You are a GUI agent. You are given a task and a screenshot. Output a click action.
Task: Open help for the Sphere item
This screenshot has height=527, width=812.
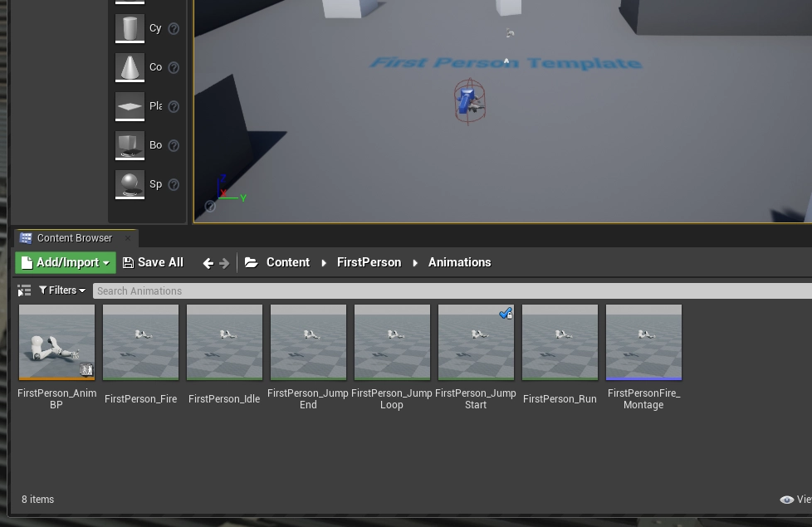click(174, 184)
